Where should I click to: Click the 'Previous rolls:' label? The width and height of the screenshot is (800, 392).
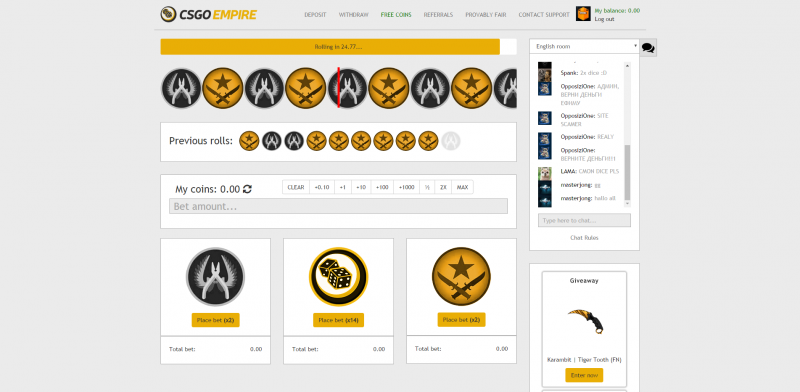click(201, 141)
